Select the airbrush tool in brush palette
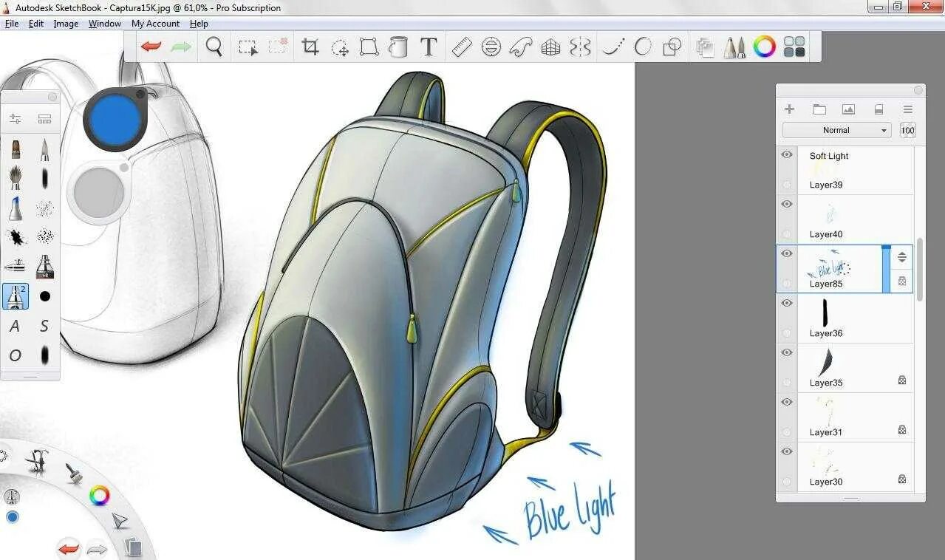The width and height of the screenshot is (945, 560). (x=16, y=266)
